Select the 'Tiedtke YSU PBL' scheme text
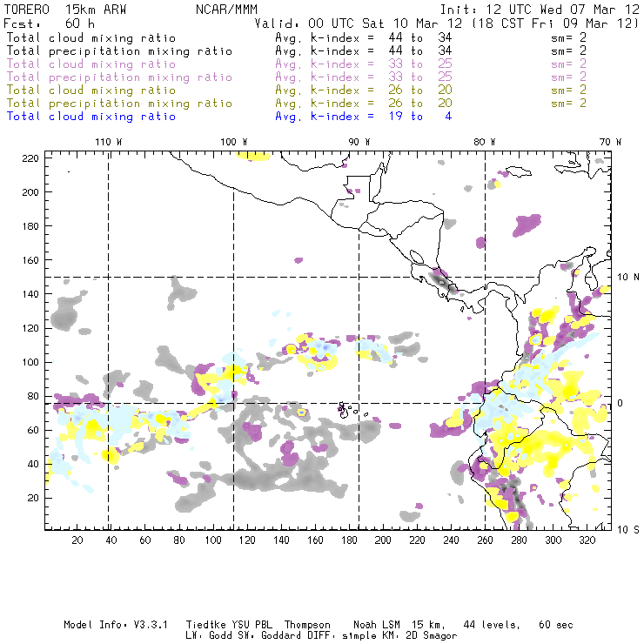 click(x=229, y=625)
